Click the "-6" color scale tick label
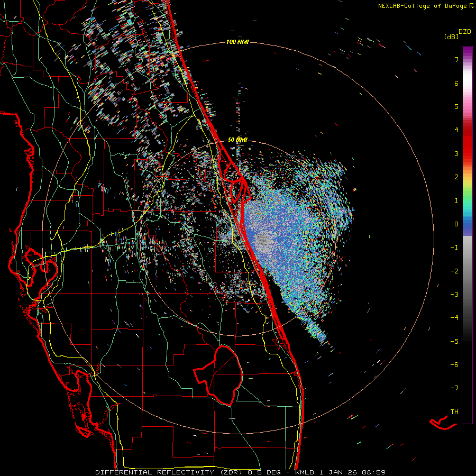Screen dimensions: 476x476 coord(454,364)
